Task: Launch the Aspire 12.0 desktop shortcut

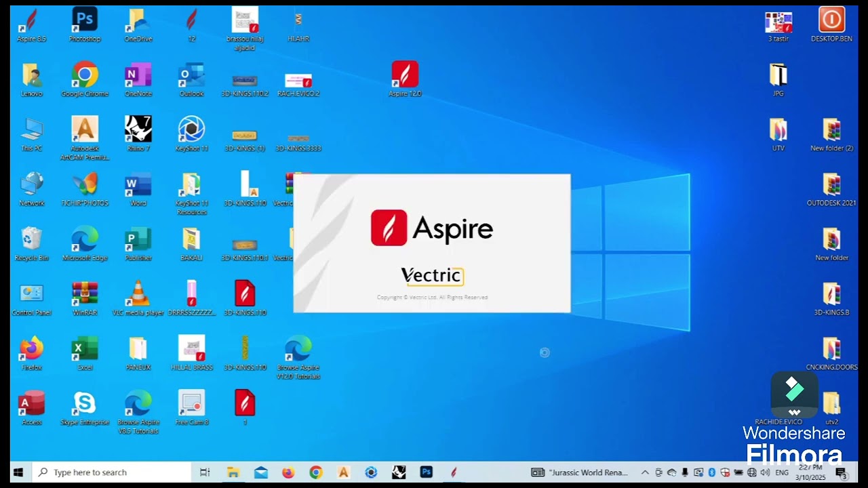Action: point(405,79)
